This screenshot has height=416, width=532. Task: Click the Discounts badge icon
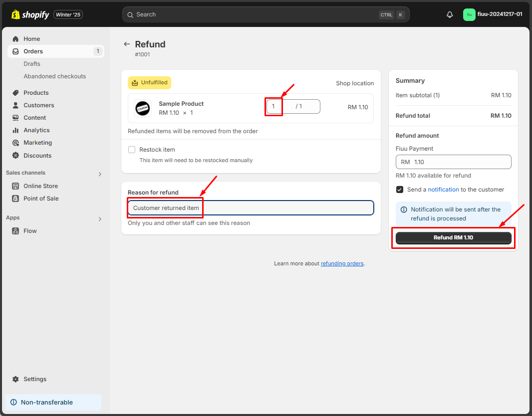15,156
